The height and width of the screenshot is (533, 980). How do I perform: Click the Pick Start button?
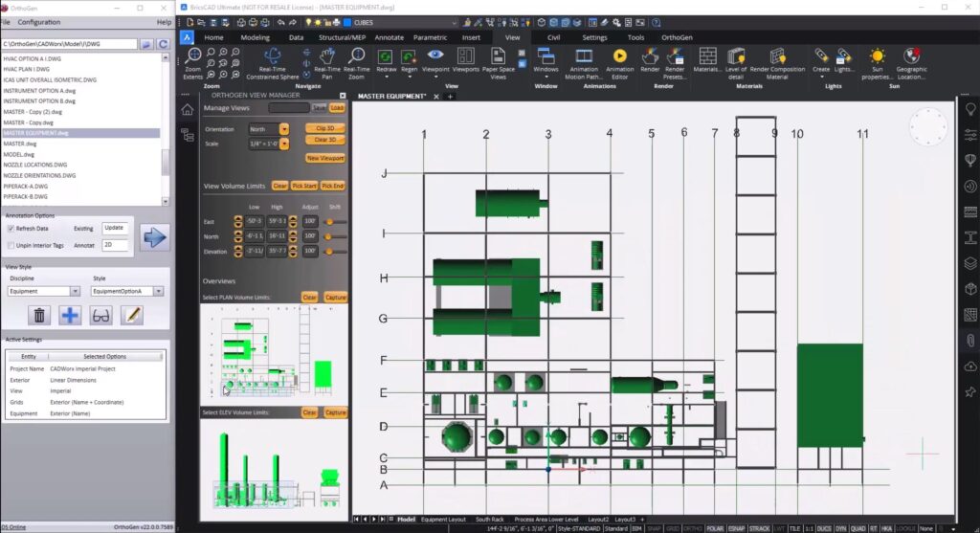point(305,186)
